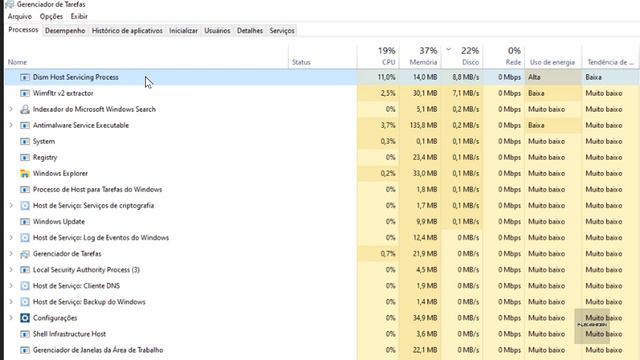
Task: Click the Shell Infrastructure Host icon
Action: click(25, 334)
